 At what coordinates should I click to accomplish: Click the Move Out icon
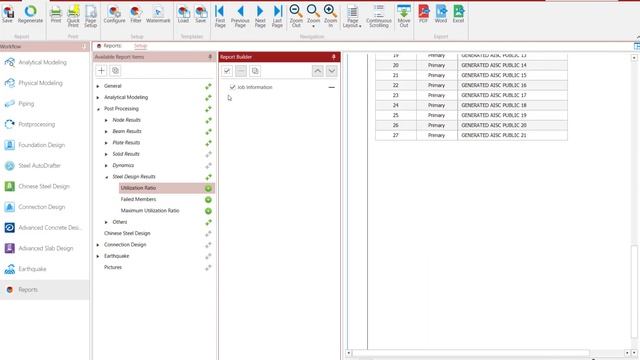point(404,16)
